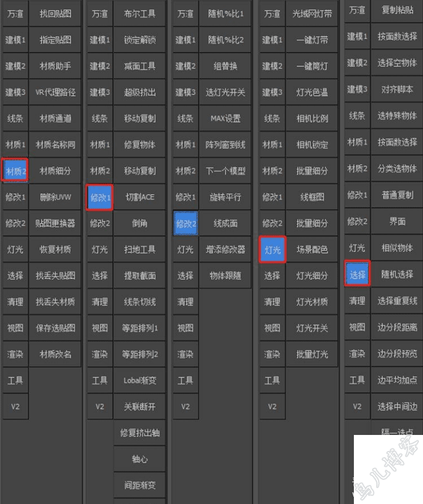
Task: Run 删除UVW
Action: pos(55,197)
